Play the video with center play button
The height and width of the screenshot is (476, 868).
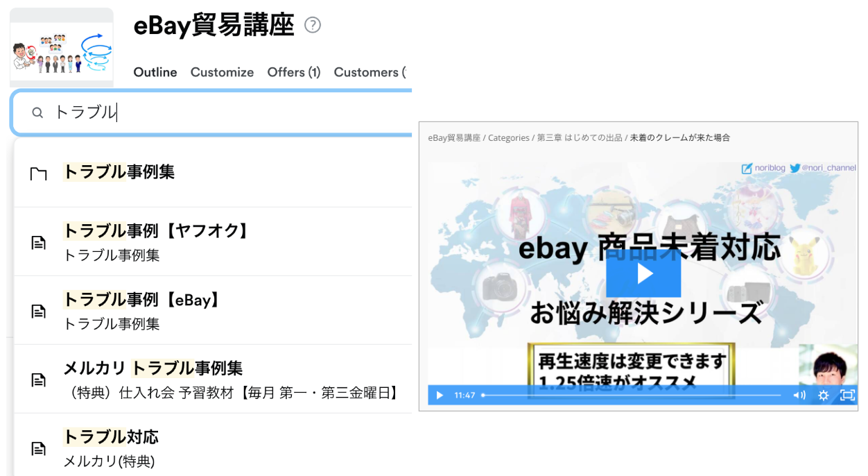643,273
